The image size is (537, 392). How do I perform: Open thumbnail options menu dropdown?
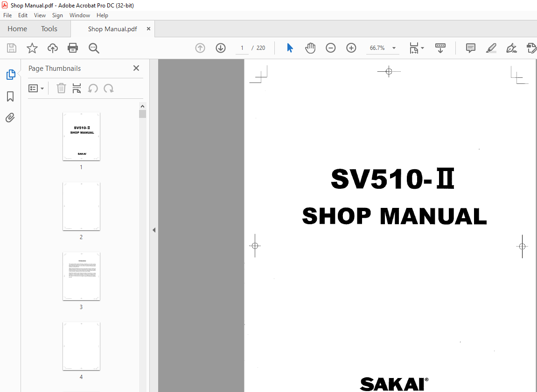36,88
